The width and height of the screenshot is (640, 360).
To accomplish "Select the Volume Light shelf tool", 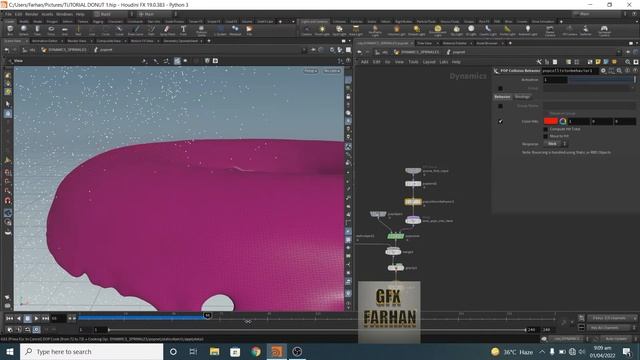I will 396,30.
